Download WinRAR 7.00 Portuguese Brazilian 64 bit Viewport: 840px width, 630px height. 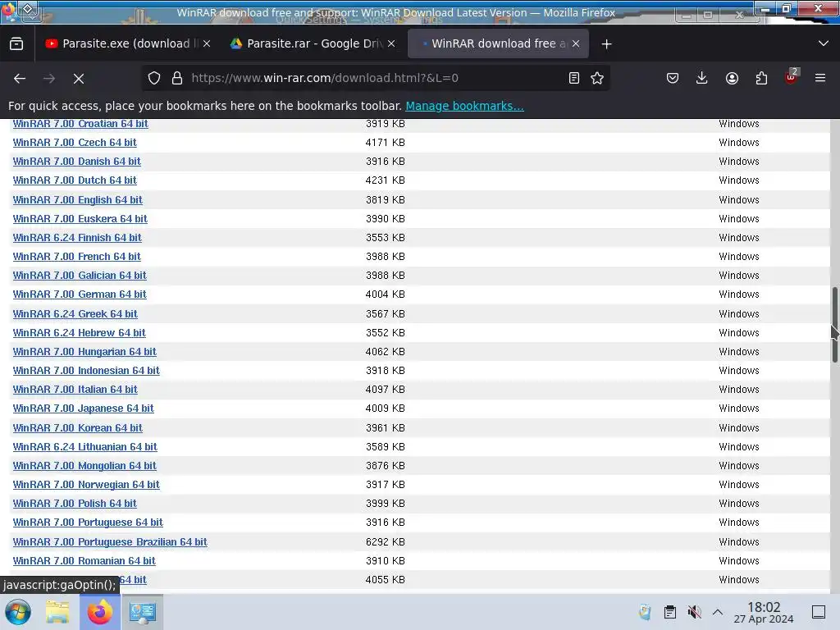[x=110, y=542]
